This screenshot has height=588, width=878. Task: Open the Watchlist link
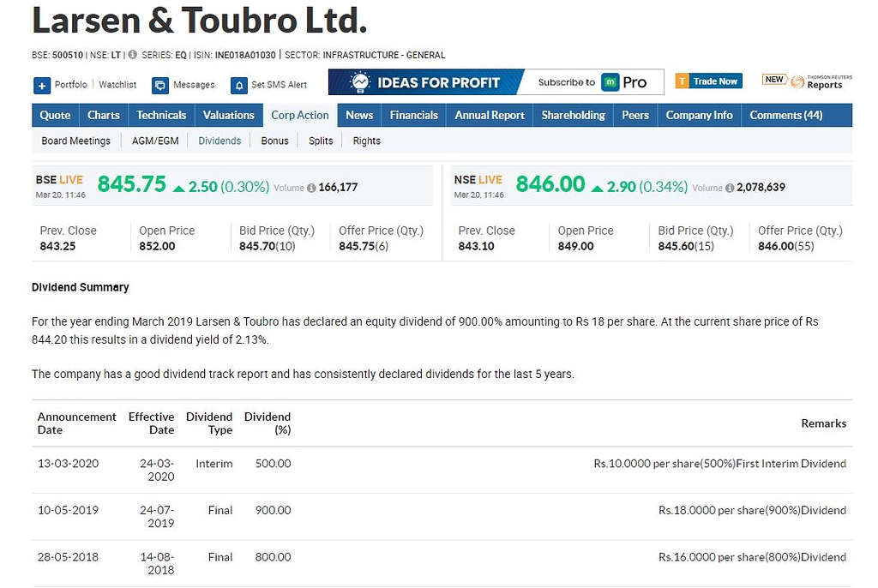pos(117,85)
